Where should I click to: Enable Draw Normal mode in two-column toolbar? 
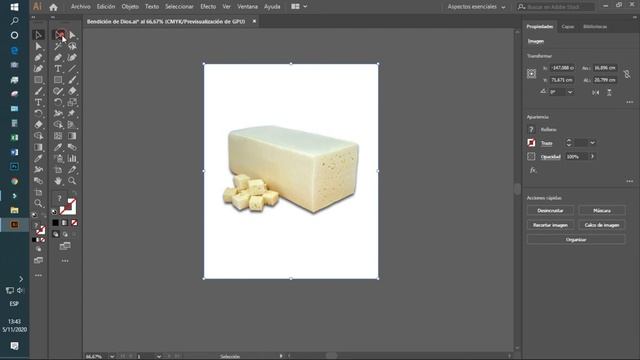pos(56,234)
